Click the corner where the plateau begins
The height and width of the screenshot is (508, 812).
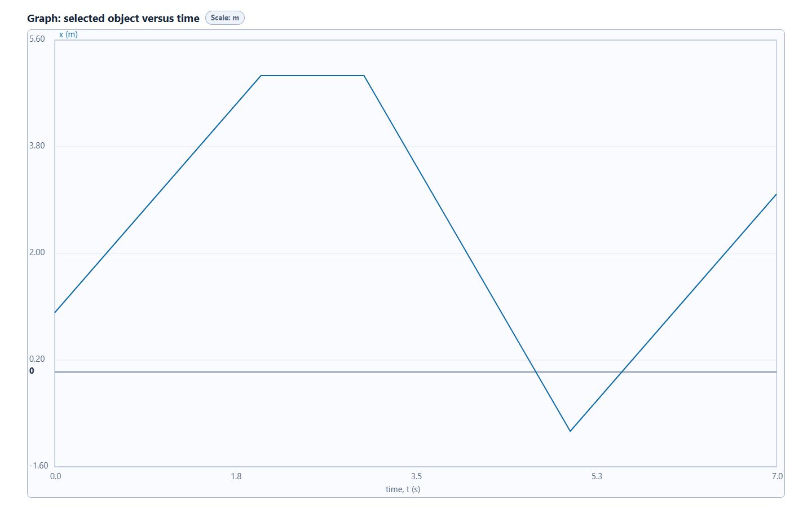[x=261, y=76]
